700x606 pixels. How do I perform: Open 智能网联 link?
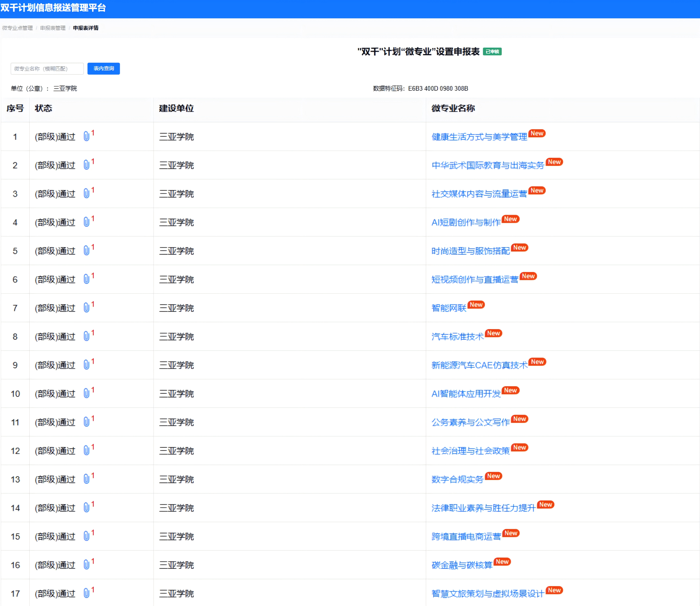tap(449, 308)
